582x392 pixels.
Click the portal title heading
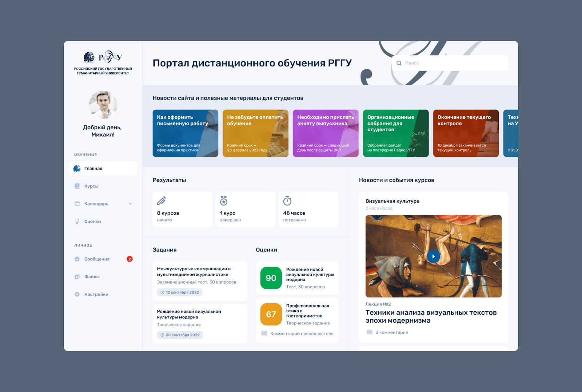(x=252, y=63)
